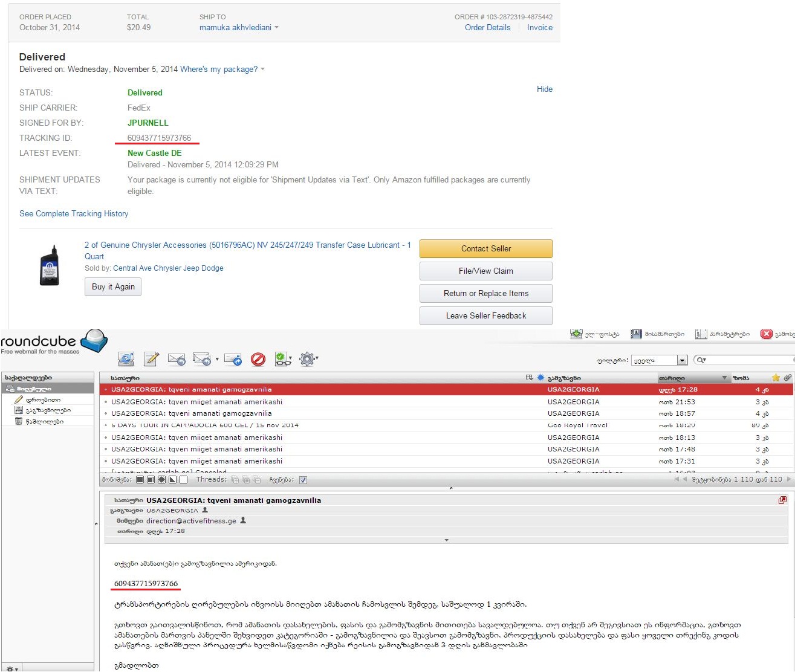Click the star flagged column header
Screen dimensions: 795x672
point(776,378)
